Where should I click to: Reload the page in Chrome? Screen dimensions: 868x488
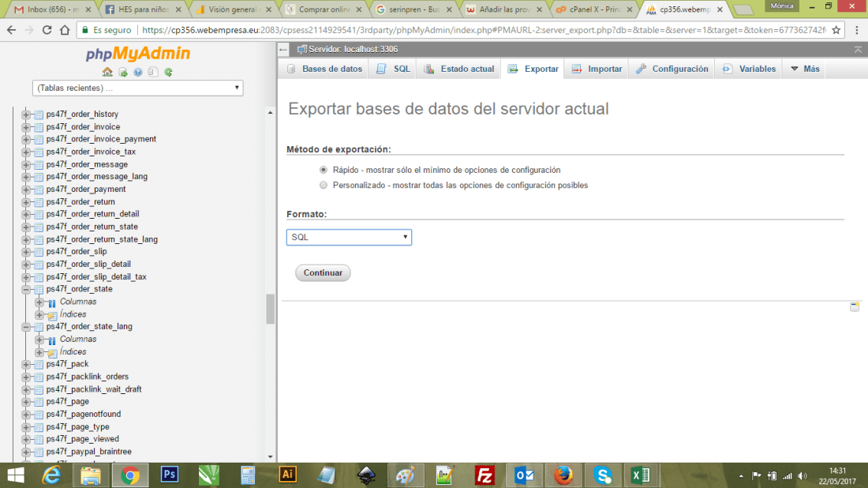click(x=47, y=30)
